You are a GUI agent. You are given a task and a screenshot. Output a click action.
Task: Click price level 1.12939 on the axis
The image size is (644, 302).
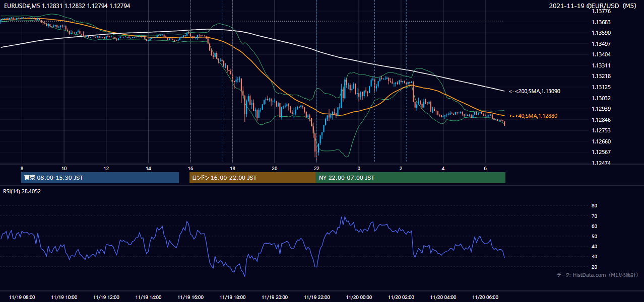pos(601,109)
